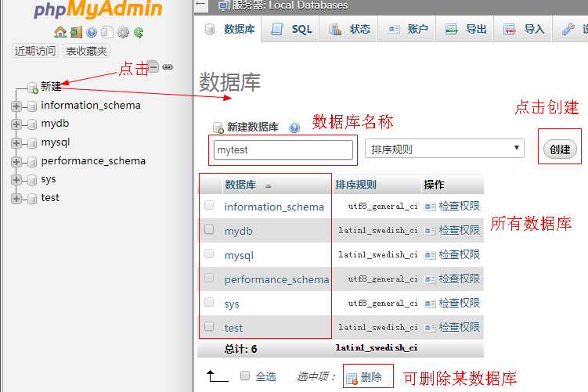This screenshot has width=588, height=392.
Task: Expand the sys tree node
Action: [x=16, y=180]
